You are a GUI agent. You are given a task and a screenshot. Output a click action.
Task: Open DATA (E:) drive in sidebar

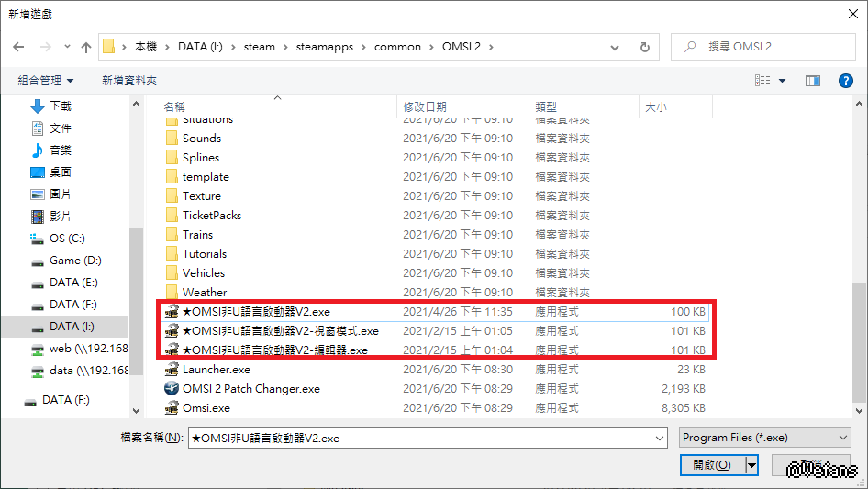point(73,283)
